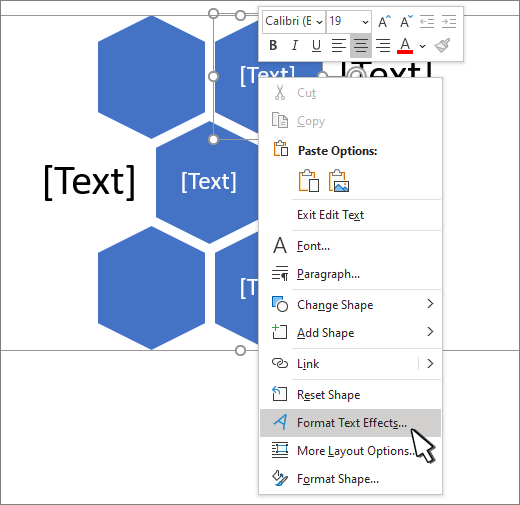Expand Add Shape submenu arrow
Screen dimensions: 520x505
(x=430, y=332)
